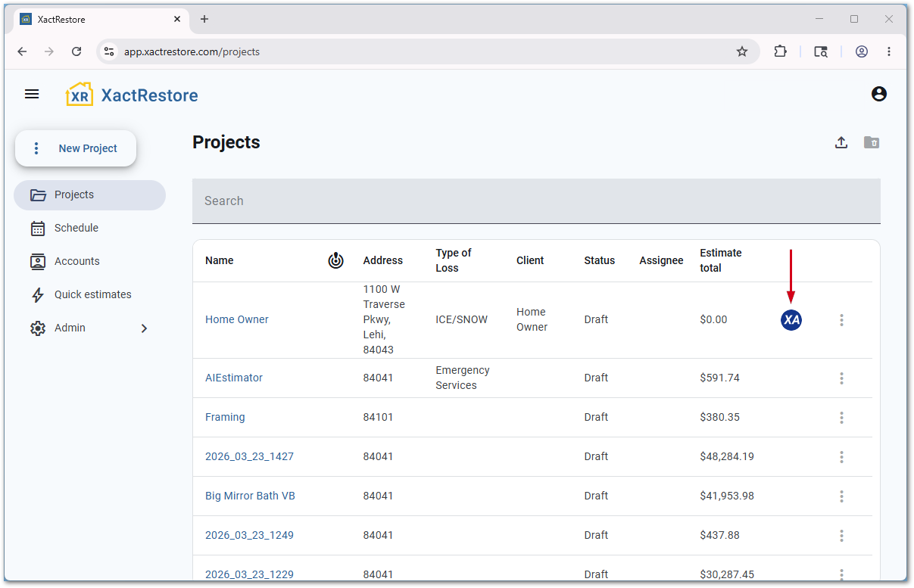Click the Address column header
914x588 pixels.
[x=383, y=260]
